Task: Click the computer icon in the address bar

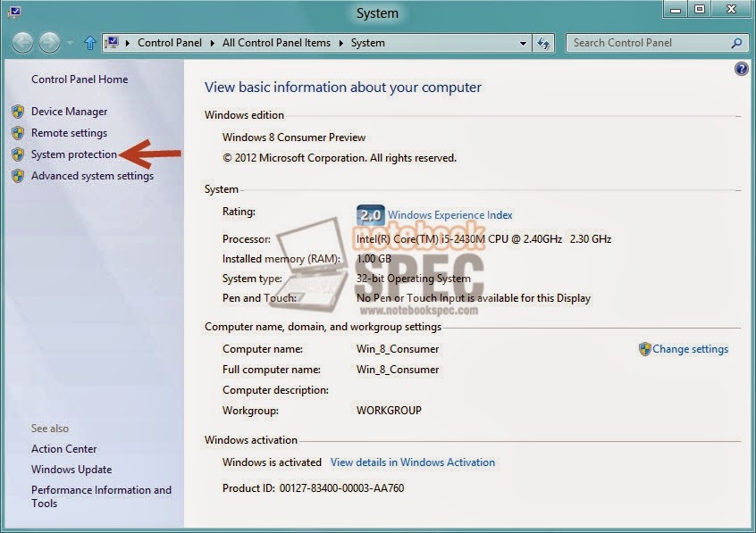Action: (113, 43)
